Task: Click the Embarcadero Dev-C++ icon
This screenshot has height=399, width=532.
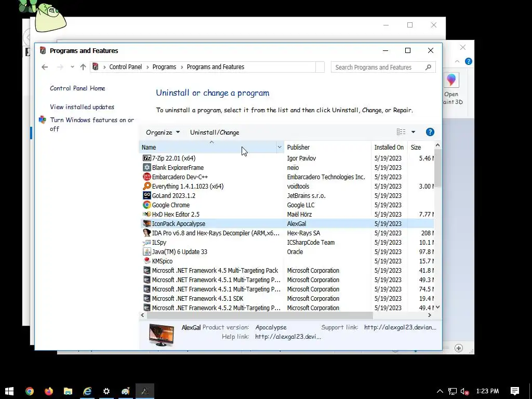Action: [147, 177]
